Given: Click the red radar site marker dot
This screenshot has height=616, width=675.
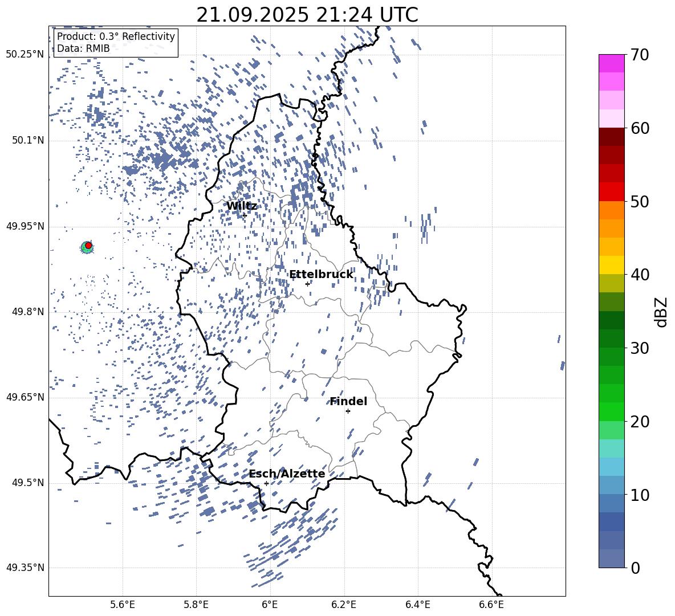Looking at the screenshot, I should point(88,245).
